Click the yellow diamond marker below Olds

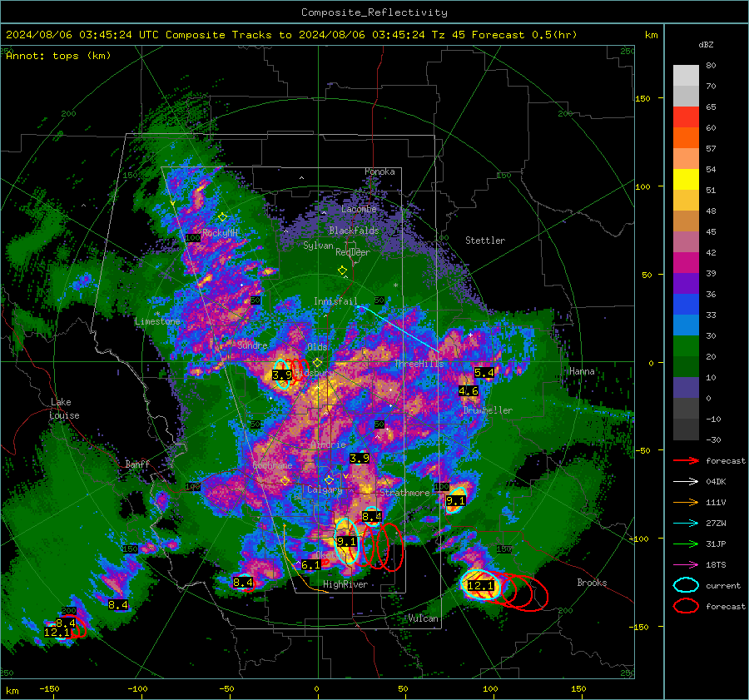pyautogui.click(x=317, y=363)
